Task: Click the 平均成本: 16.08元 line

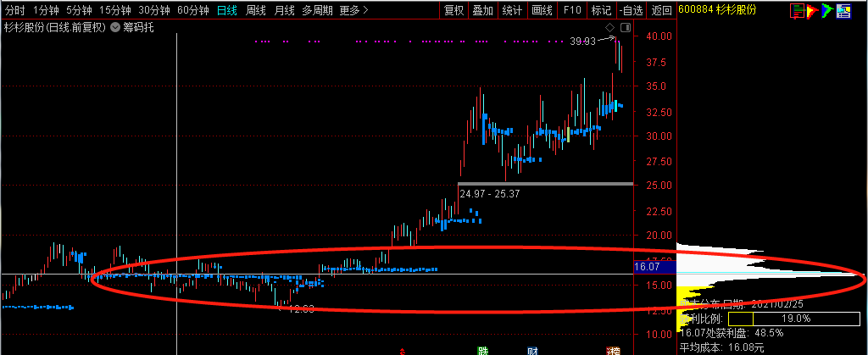Action: [722, 347]
